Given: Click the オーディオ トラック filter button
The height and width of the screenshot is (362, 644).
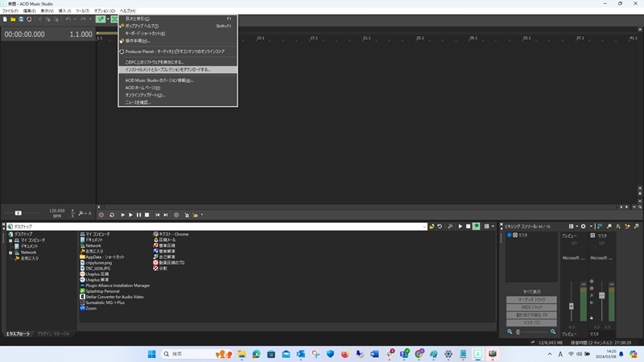Looking at the screenshot, I should [531, 299].
